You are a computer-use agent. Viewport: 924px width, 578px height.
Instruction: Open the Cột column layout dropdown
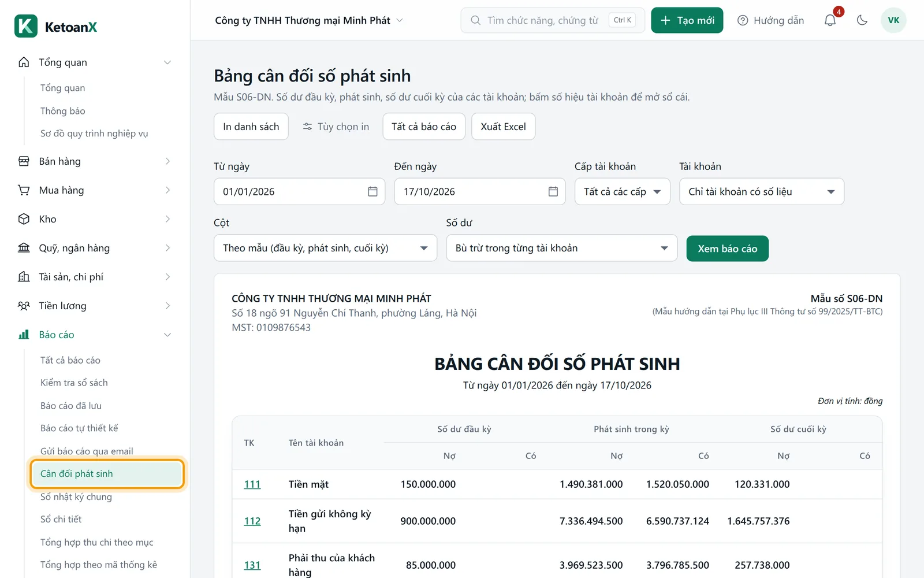[x=325, y=248]
